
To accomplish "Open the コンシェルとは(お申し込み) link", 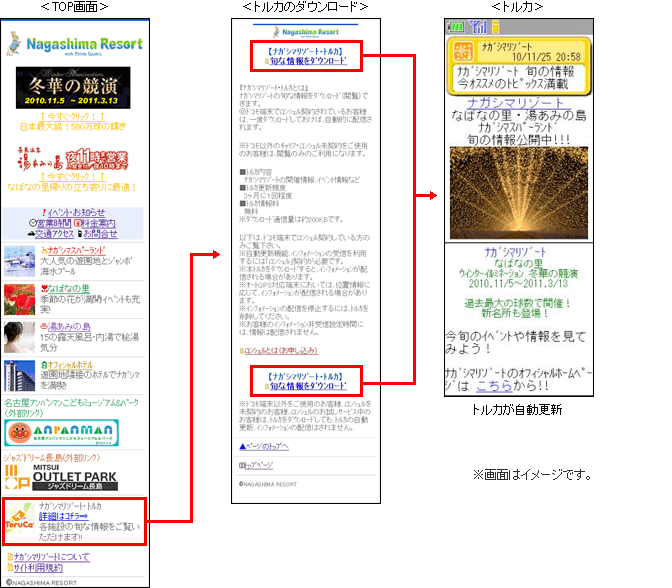I will tap(281, 351).
